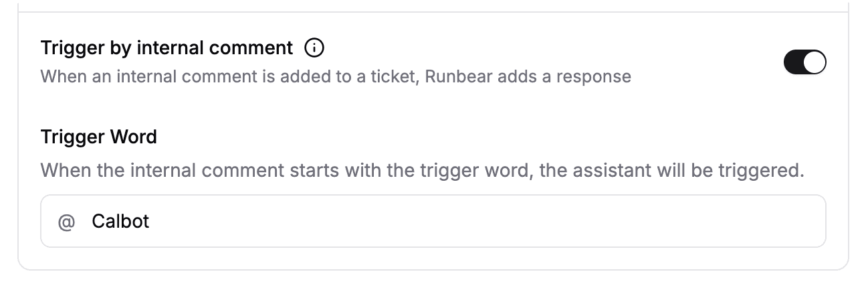Click the "Trigger by internal comment" heading
The image size is (868, 288).
pos(167,48)
